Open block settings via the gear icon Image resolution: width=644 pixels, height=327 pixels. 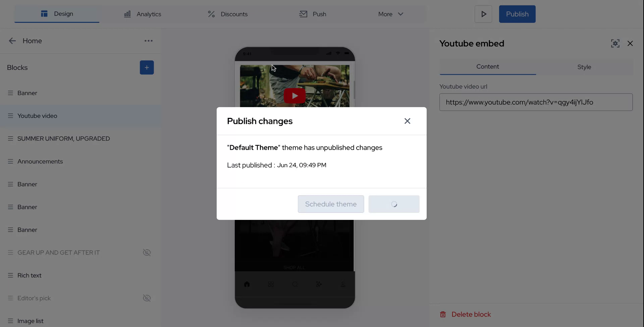[x=615, y=43]
